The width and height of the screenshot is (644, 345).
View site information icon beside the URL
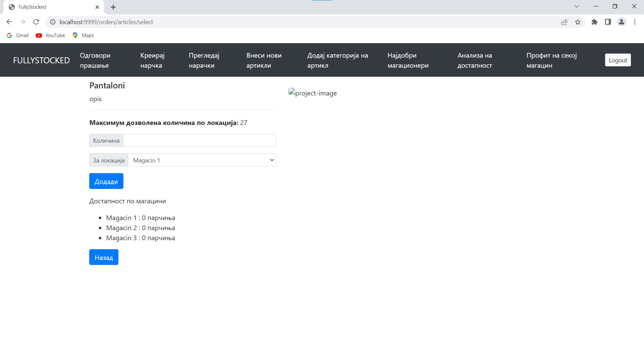point(53,22)
